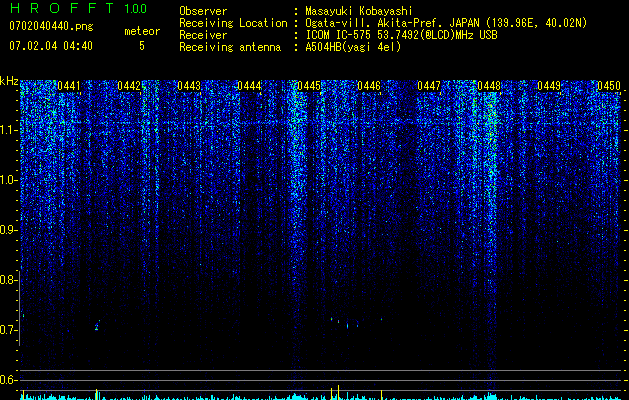Click the 0443 time marker
The image size is (629, 400).
point(189,86)
